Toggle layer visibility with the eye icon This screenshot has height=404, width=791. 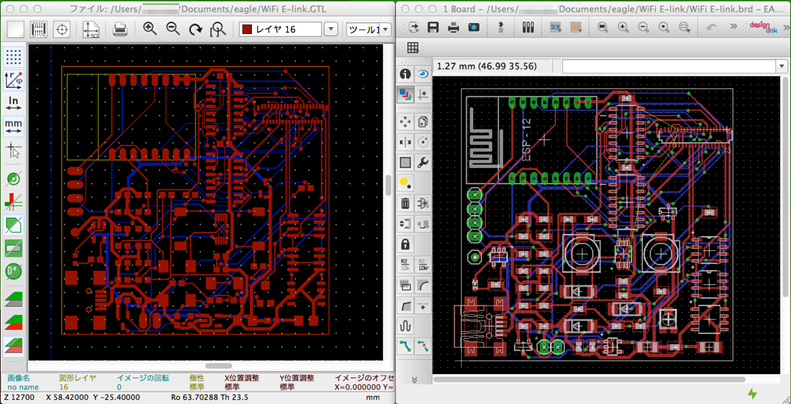[423, 74]
